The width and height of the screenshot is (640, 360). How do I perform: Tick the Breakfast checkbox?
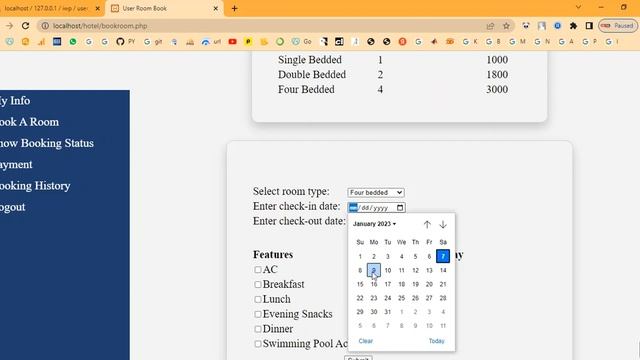click(x=258, y=284)
